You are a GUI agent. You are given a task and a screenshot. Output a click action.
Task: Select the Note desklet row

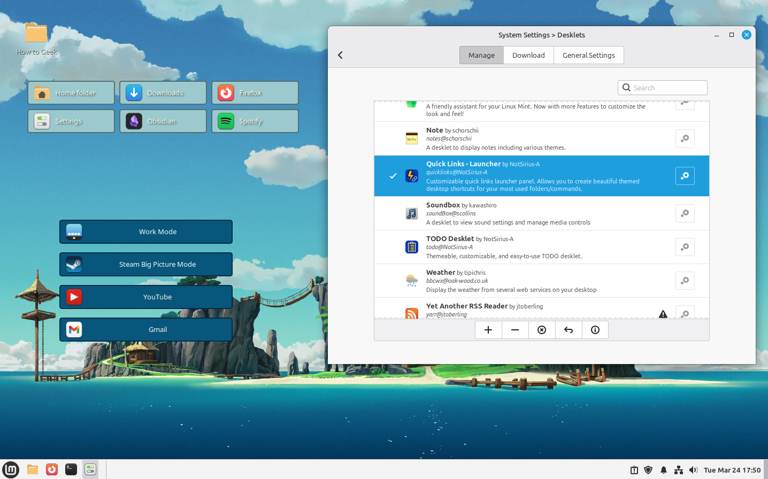coord(541,139)
